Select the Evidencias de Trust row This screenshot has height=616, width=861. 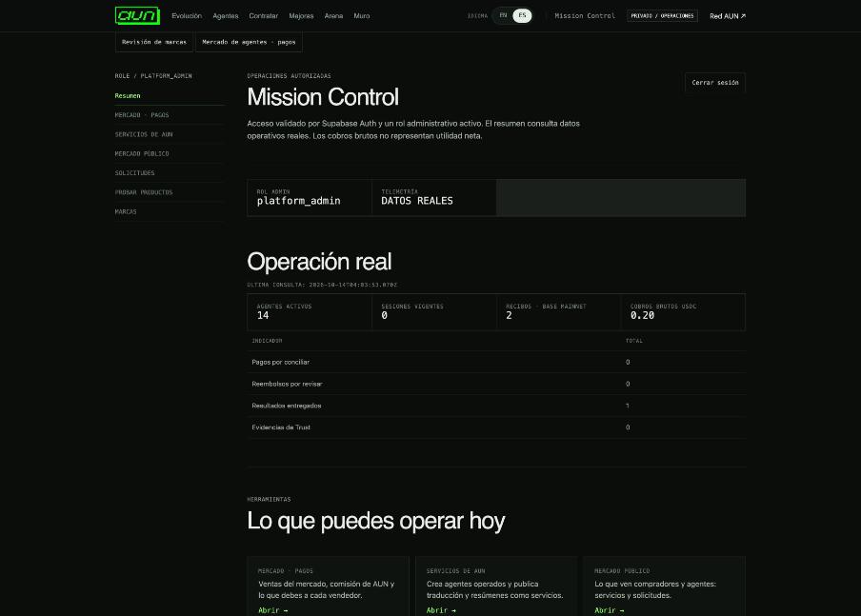coord(496,427)
